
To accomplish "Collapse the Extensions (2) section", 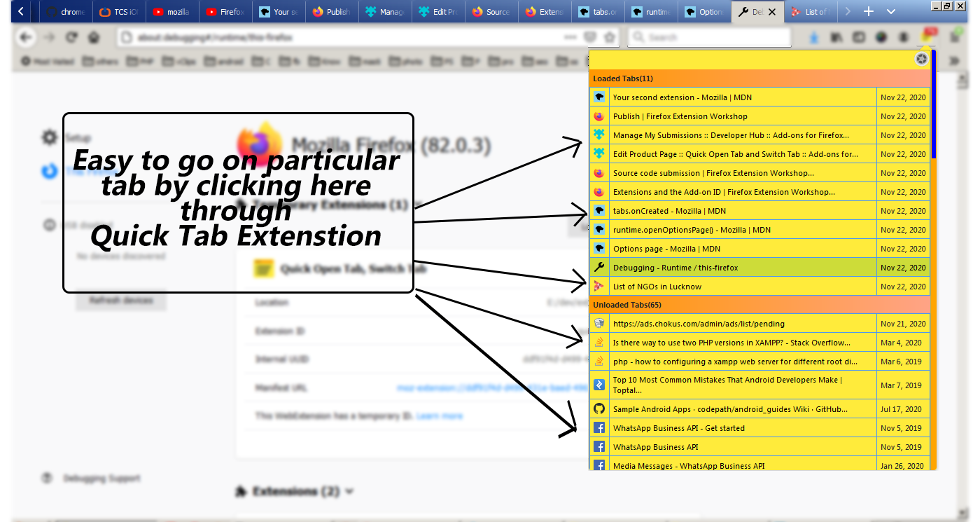I will (x=349, y=491).
